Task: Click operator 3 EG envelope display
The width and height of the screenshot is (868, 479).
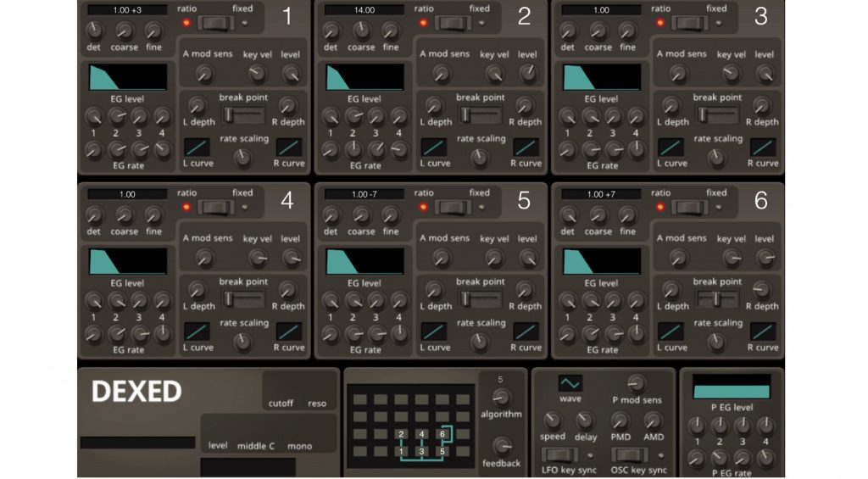Action: [x=602, y=77]
